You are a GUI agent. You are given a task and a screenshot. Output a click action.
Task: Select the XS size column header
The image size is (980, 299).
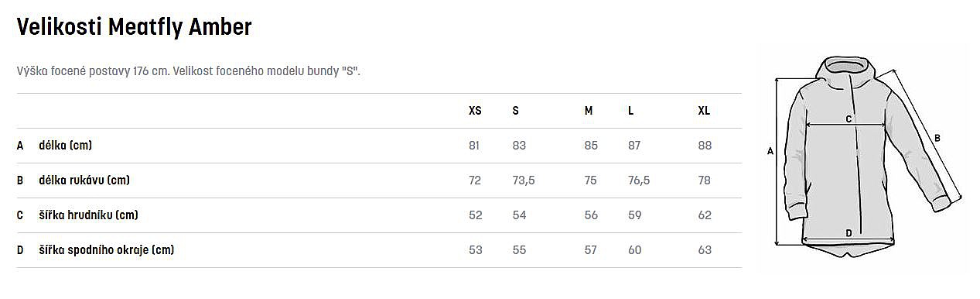point(475,111)
